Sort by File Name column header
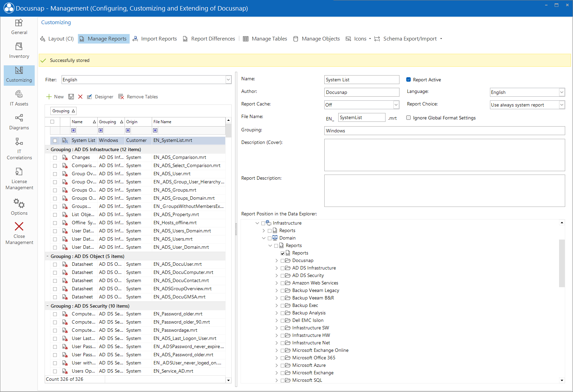The height and width of the screenshot is (392, 573). (189, 122)
